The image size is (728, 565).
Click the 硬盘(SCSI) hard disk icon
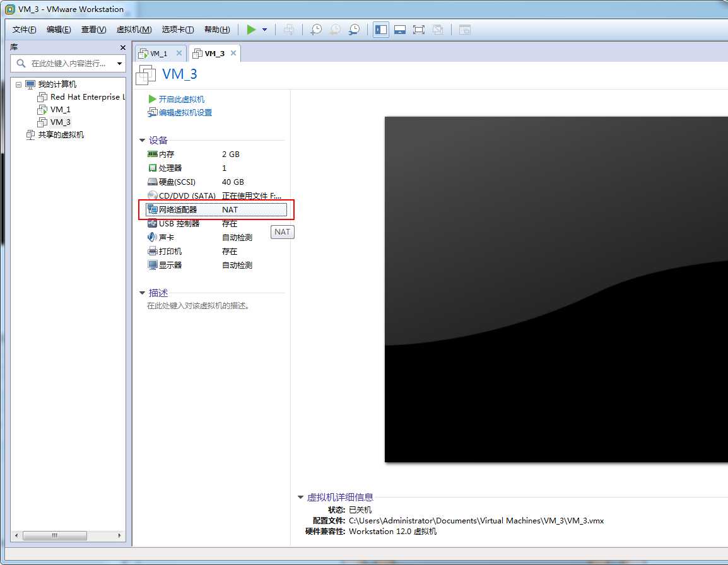point(152,182)
